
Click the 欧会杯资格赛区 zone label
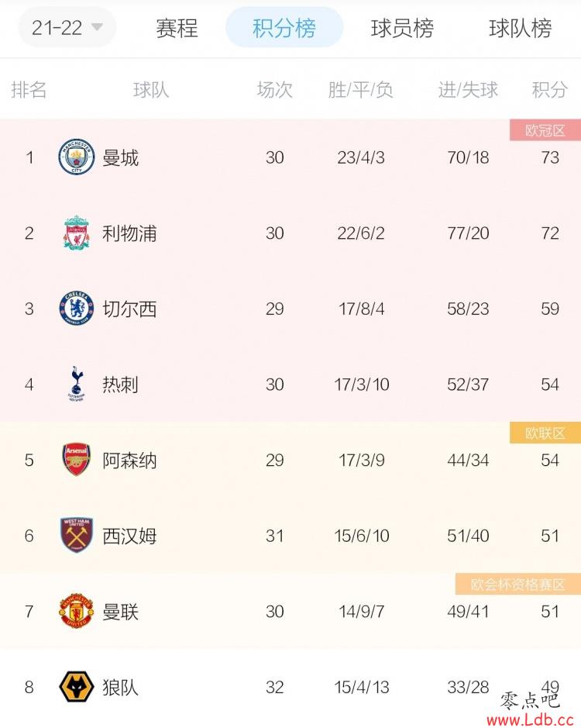[x=518, y=584]
